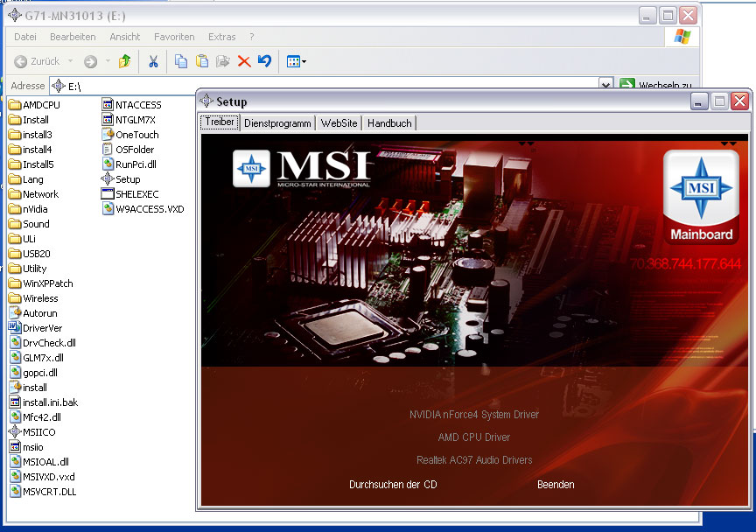Select the nVidia folder icon
This screenshot has height=532, width=756.
coord(15,209)
